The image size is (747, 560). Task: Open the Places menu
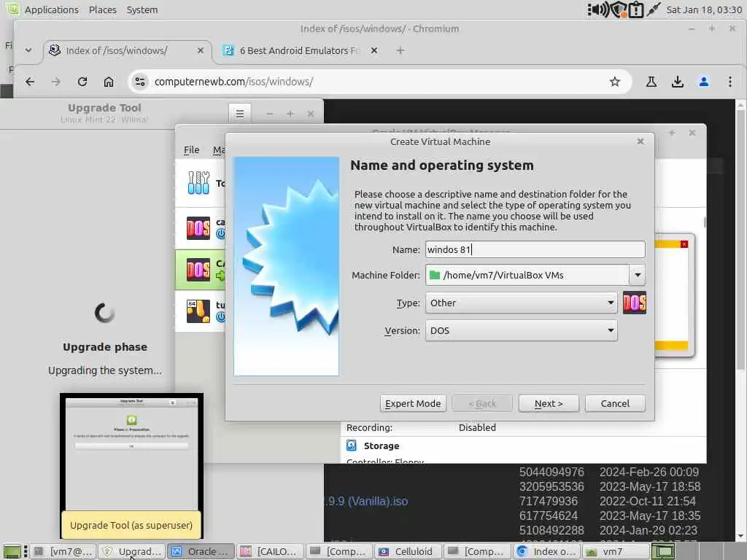[102, 9]
